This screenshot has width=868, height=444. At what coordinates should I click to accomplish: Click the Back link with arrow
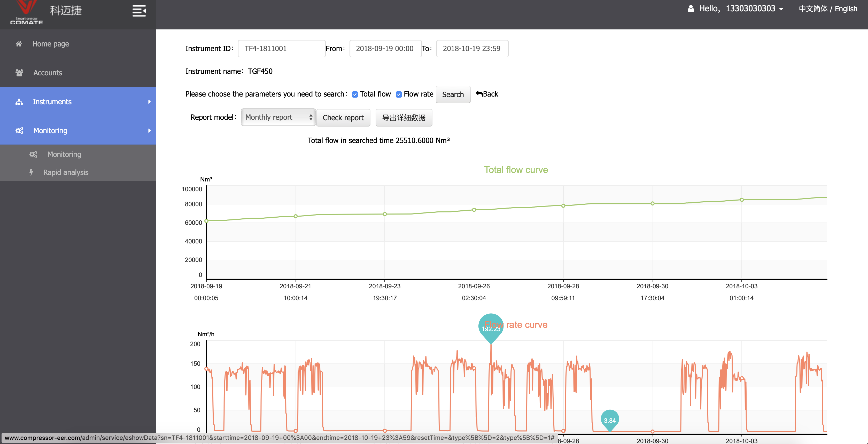click(x=486, y=94)
